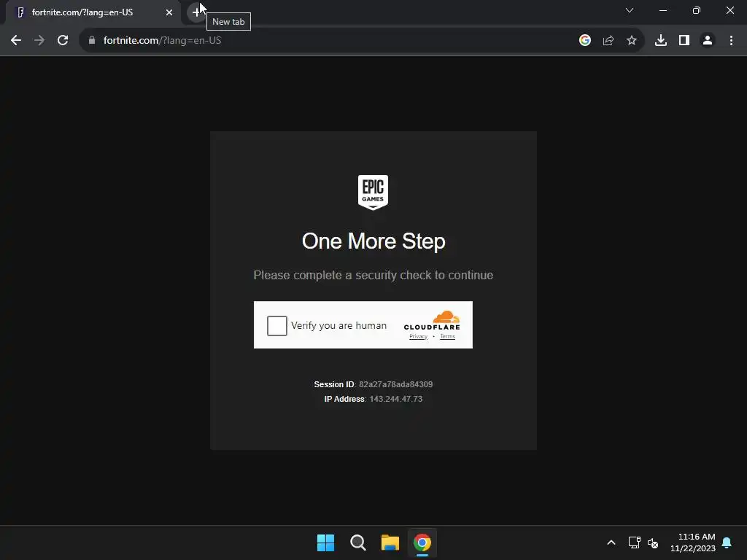747x560 pixels.
Task: Open File Explorer from taskbar
Action: [390, 542]
